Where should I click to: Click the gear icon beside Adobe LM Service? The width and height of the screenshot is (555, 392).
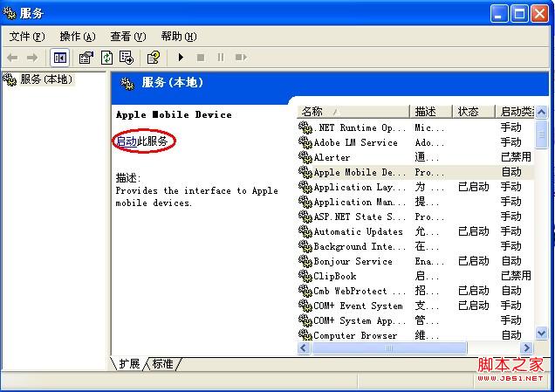[x=305, y=142]
